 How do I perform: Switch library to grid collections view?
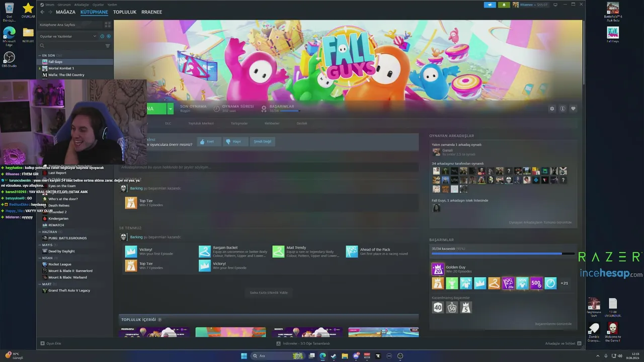107,25
